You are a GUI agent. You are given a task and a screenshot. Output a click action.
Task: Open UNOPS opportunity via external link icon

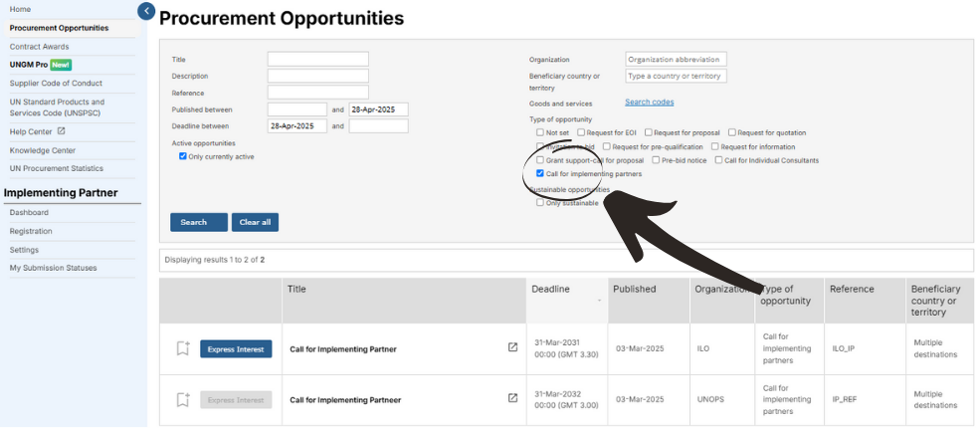[512, 398]
